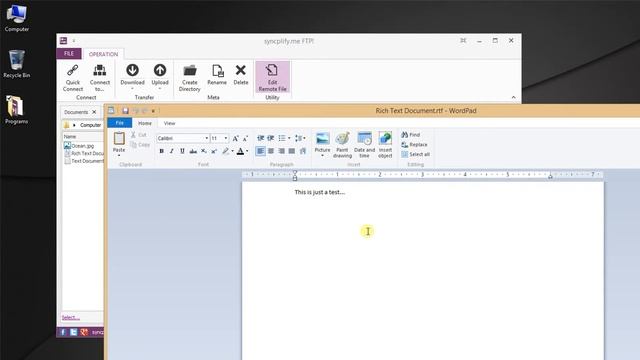Viewport: 640px width, 360px height.
Task: Align text right in WordPad
Action: pyautogui.click(x=281, y=151)
